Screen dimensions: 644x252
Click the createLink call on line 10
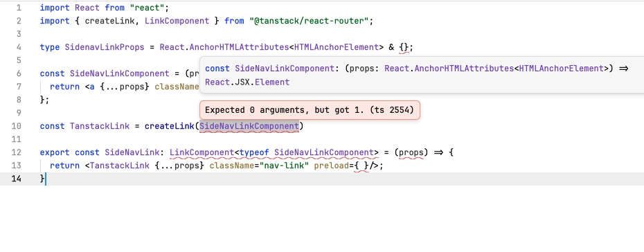pos(170,126)
